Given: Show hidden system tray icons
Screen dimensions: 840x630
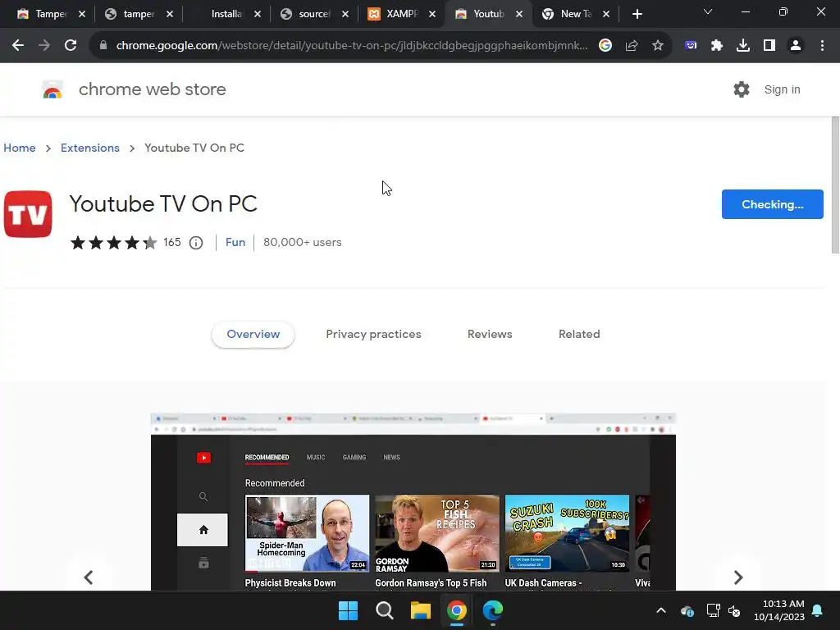Looking at the screenshot, I should 661,610.
